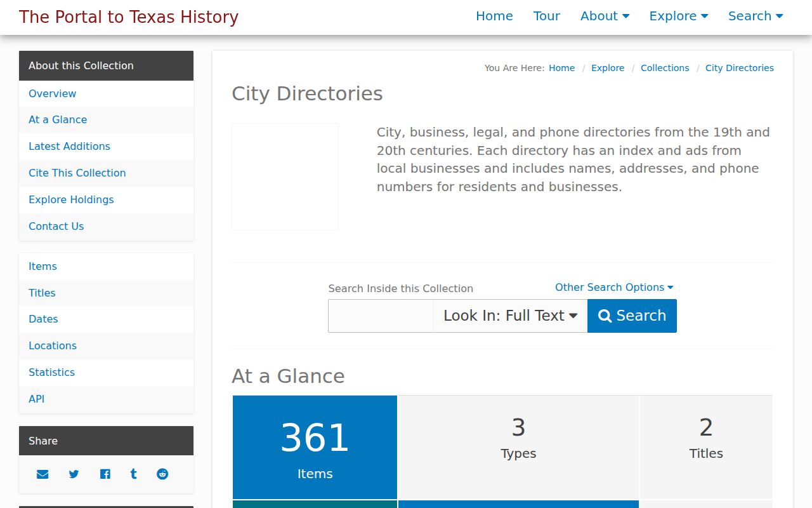This screenshot has width=812, height=508.
Task: View Latest Additions
Action: click(106, 147)
